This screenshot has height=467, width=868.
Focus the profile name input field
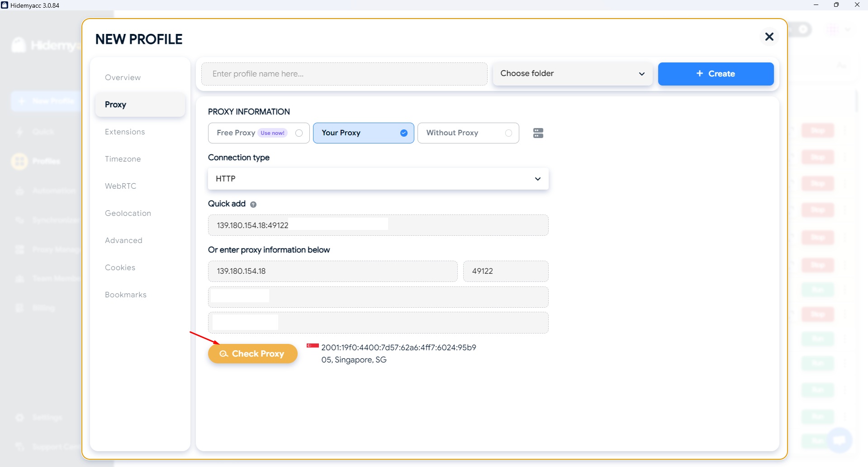click(344, 74)
